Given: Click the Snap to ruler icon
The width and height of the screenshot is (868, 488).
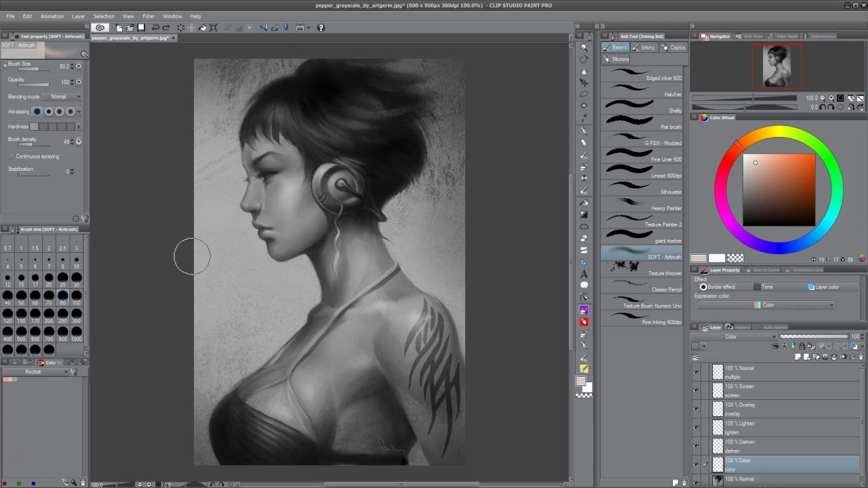Looking at the screenshot, I should [264, 28].
